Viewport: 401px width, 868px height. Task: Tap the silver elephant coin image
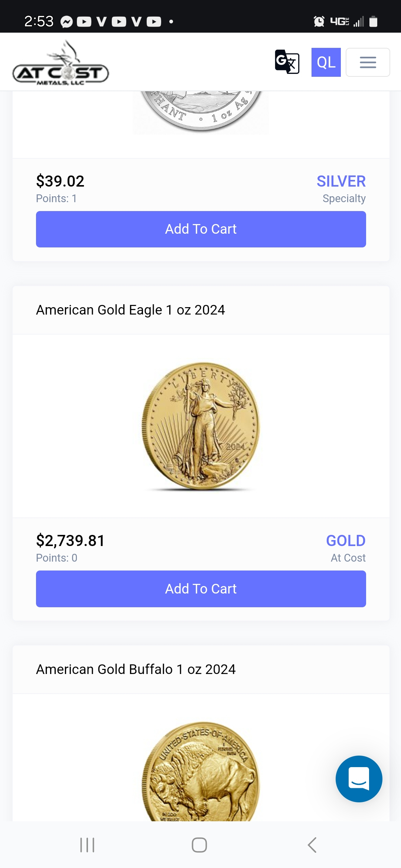click(201, 111)
